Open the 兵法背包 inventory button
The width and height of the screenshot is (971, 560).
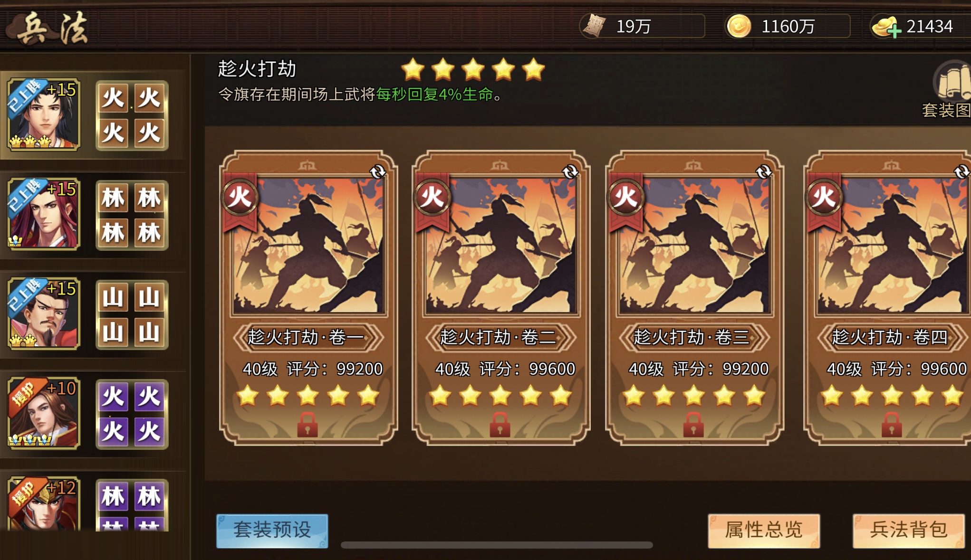coord(908,531)
